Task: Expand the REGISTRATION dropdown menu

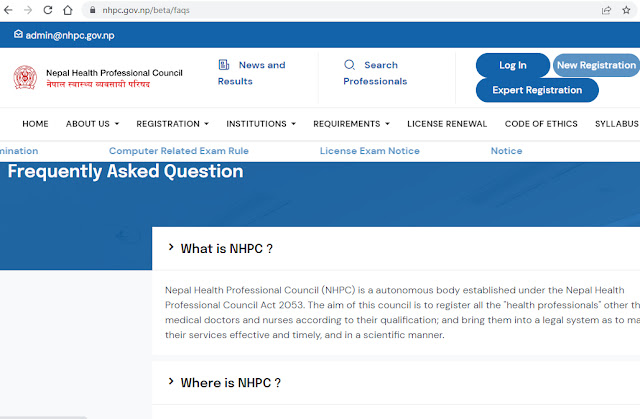Action: (172, 124)
